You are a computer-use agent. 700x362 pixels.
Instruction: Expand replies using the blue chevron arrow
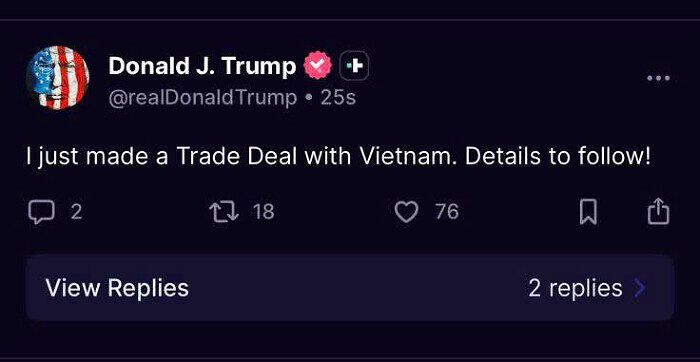coord(639,288)
